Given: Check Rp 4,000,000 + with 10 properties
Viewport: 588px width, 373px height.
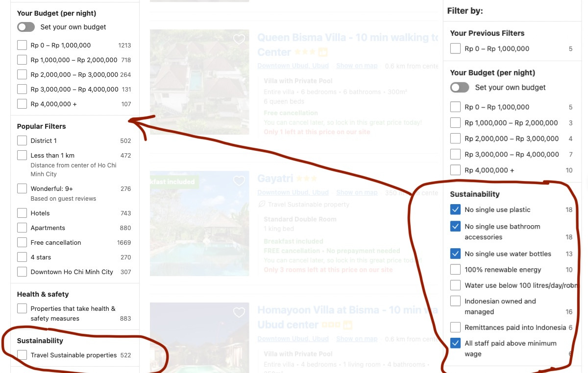Looking at the screenshot, I should tap(455, 170).
